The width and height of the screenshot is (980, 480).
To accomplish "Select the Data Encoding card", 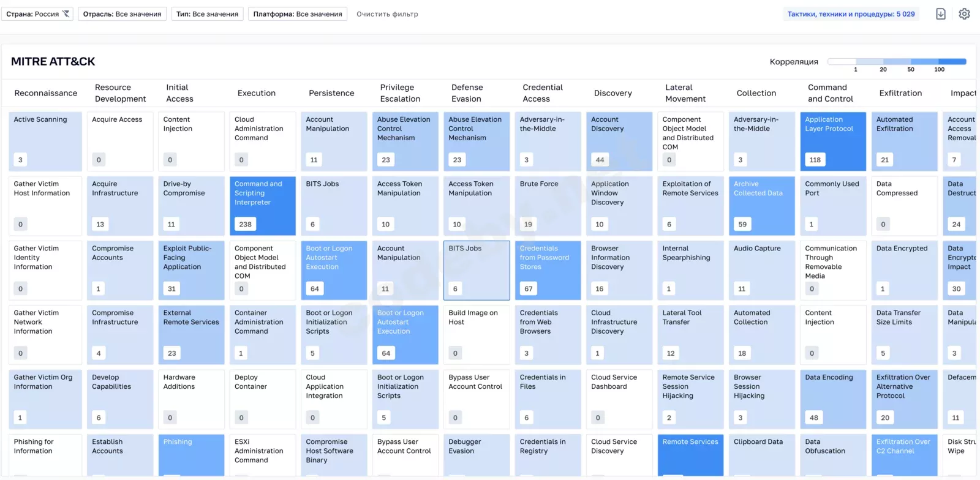I will pos(833,399).
